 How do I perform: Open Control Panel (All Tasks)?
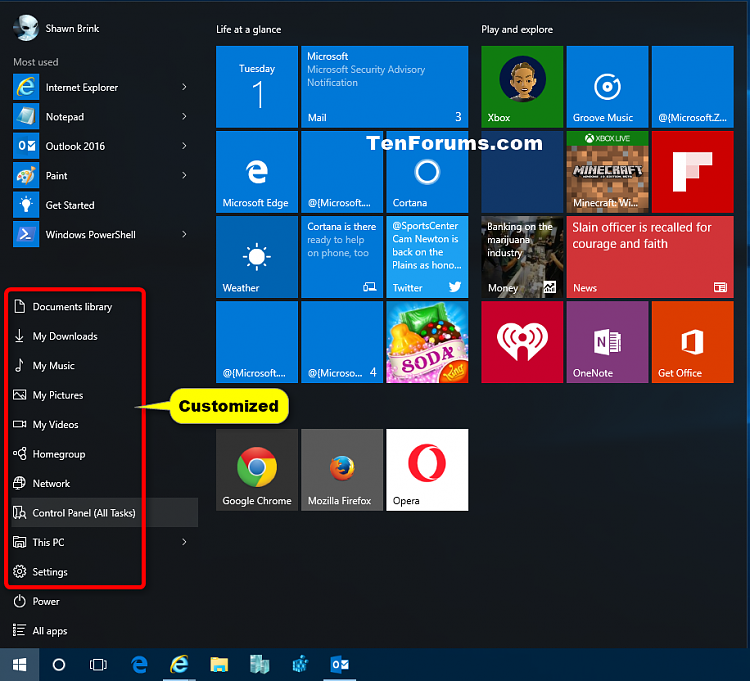(104, 513)
